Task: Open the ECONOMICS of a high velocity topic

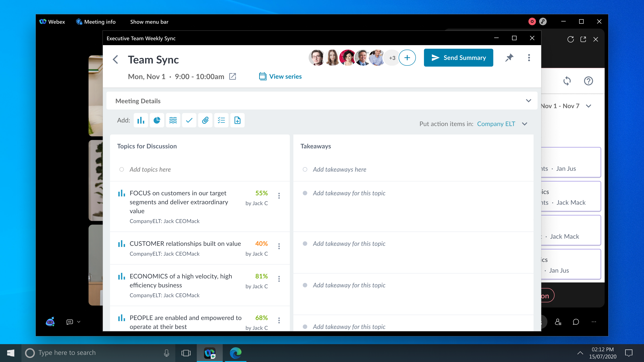Action: point(181,281)
